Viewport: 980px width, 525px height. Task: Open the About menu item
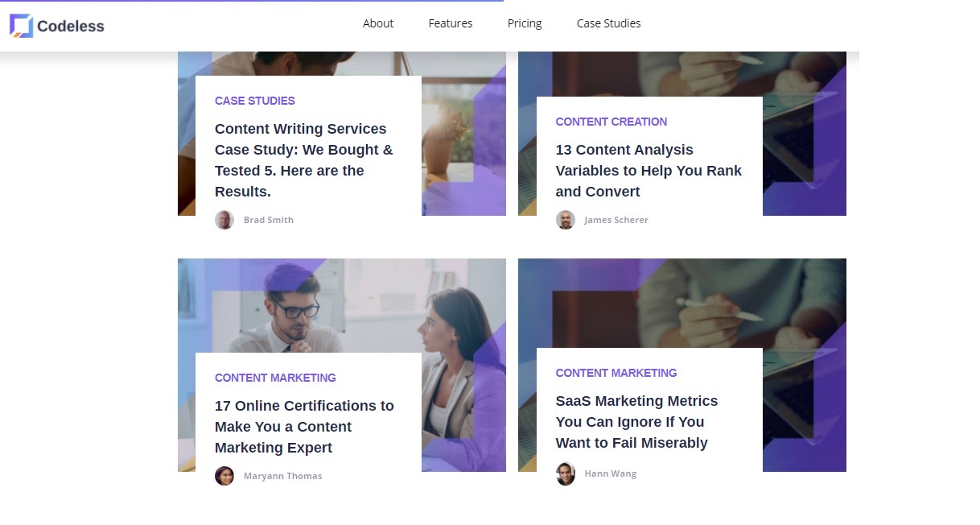pos(378,23)
